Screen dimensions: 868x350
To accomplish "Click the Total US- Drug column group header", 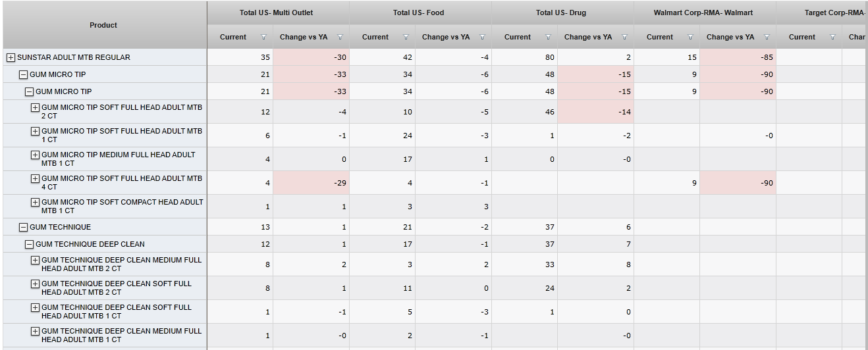I will [561, 12].
